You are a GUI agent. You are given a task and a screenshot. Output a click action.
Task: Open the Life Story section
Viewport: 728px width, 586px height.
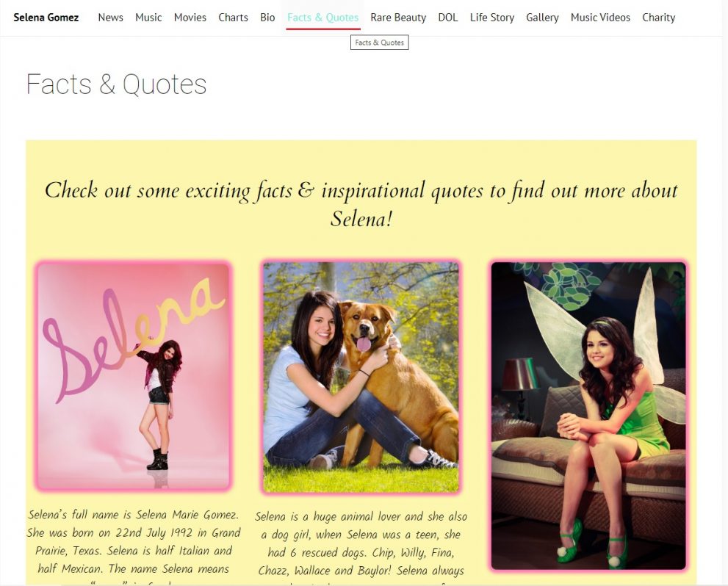pos(492,18)
